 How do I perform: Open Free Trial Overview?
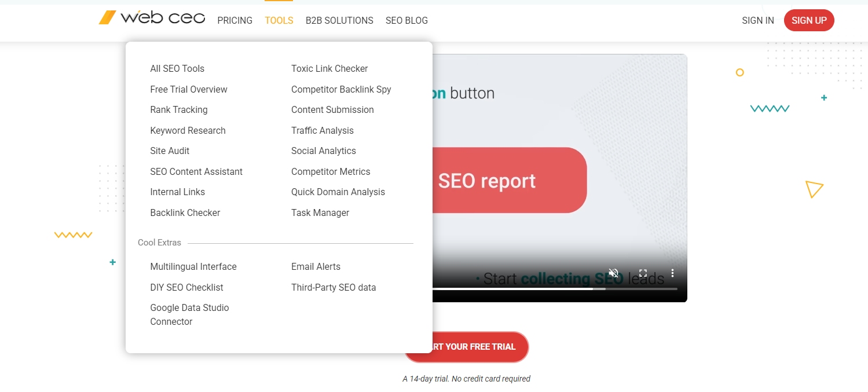pyautogui.click(x=189, y=89)
